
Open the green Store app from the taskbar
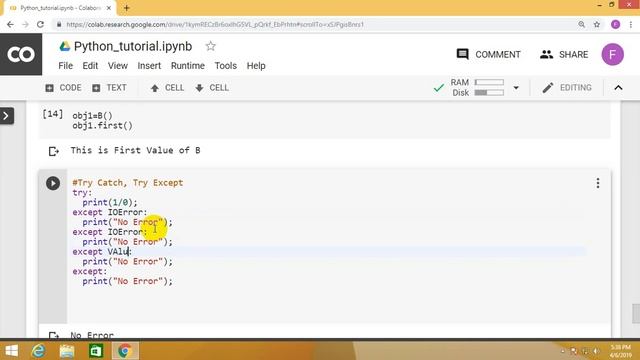coord(96,351)
